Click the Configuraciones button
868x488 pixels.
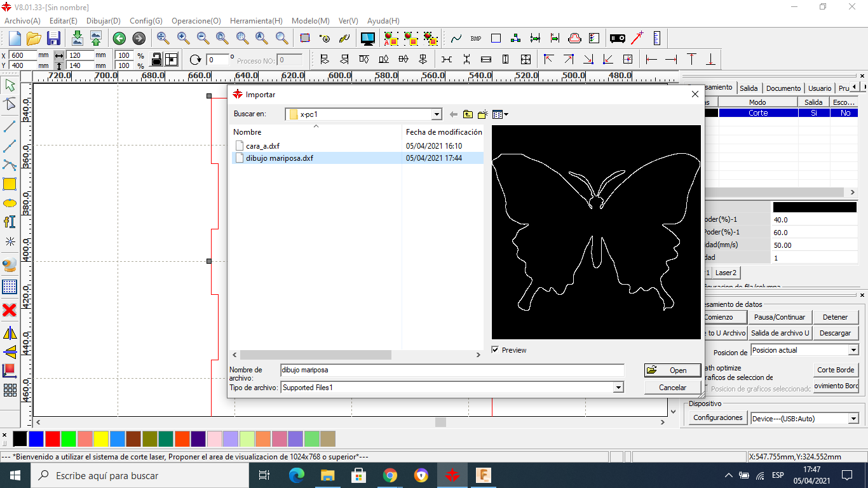click(x=717, y=417)
